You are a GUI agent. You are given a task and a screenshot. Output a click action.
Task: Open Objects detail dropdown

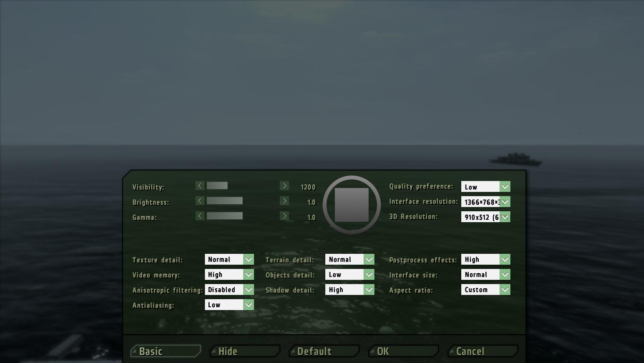coord(349,275)
